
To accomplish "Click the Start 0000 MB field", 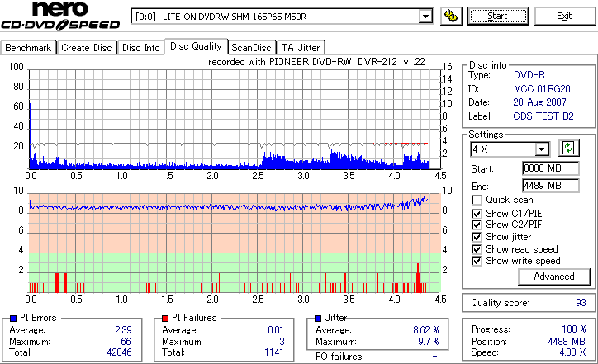I will click(550, 168).
